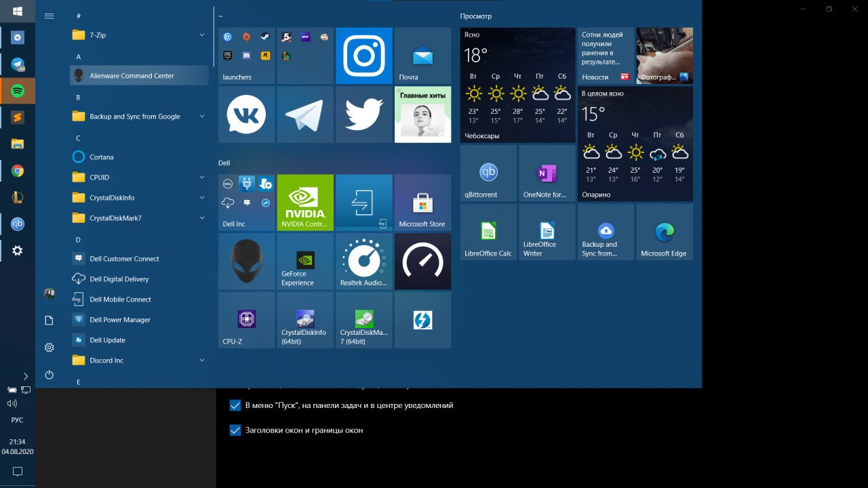
Task: Launch the qBittorrent tile
Action: [488, 174]
